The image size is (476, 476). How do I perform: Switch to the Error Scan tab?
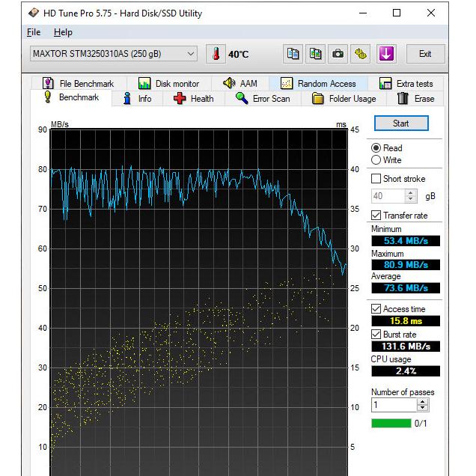pos(263,99)
